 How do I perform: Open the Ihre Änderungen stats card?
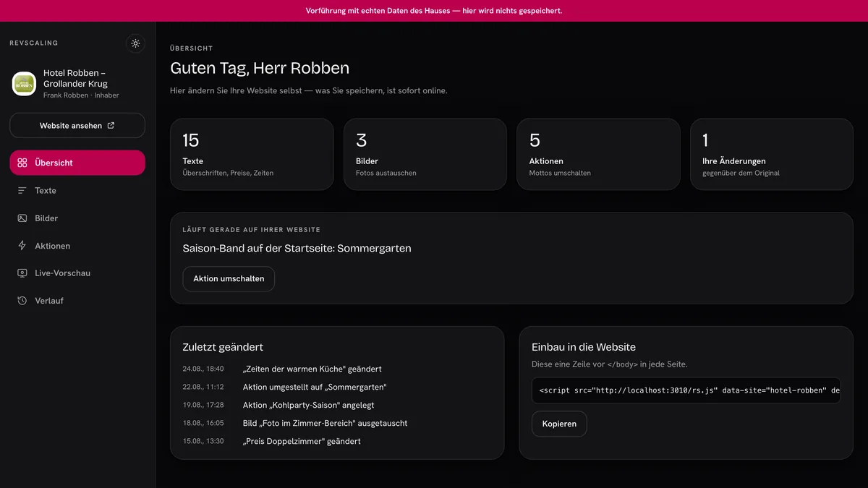click(x=772, y=155)
